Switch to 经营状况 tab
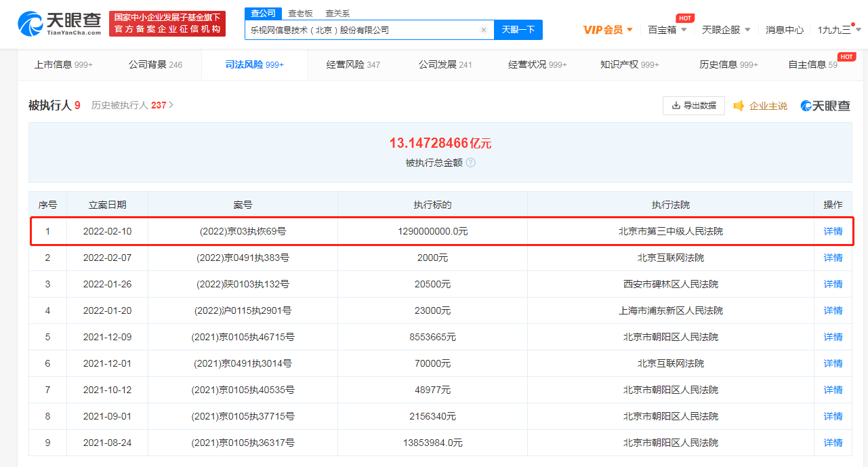This screenshot has width=868, height=467. click(537, 64)
